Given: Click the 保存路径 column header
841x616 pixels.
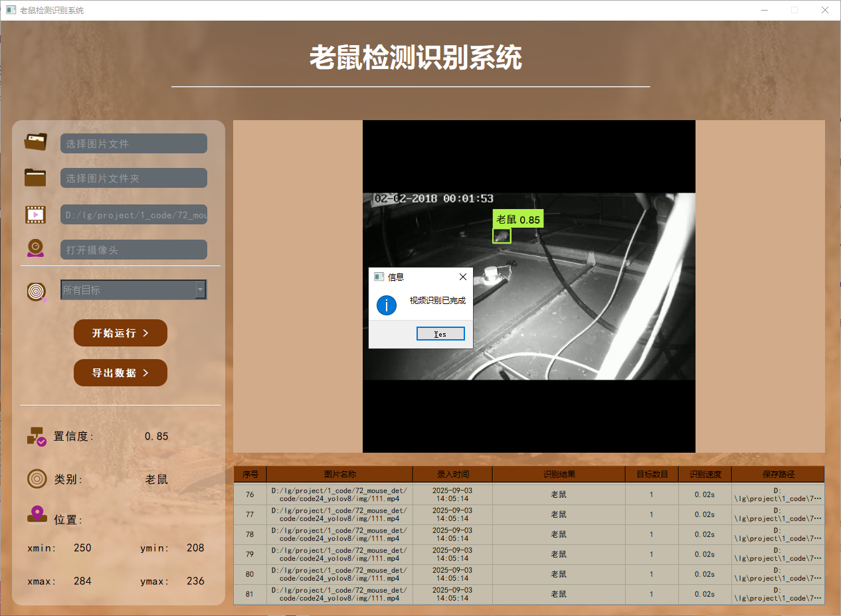Looking at the screenshot, I should point(779,474).
